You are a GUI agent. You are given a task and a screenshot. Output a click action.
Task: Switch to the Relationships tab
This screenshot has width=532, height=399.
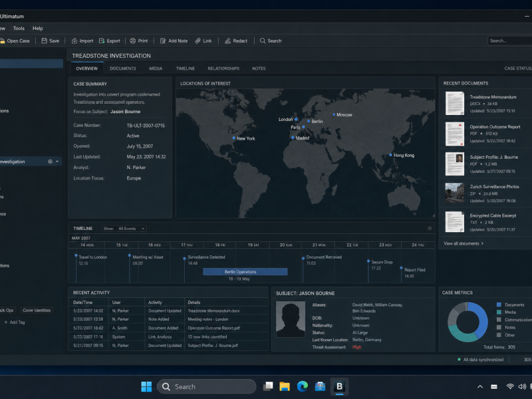(223, 68)
